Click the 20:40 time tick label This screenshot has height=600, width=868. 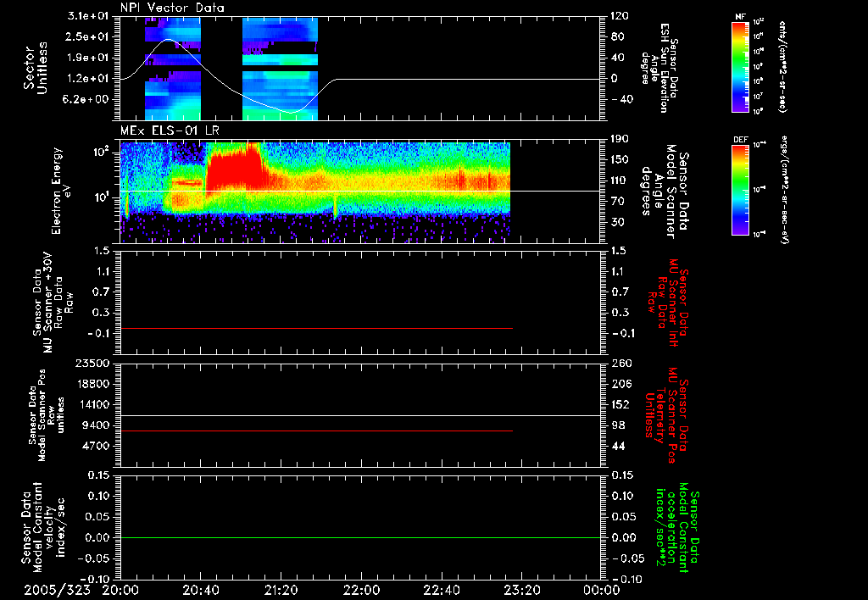200,590
